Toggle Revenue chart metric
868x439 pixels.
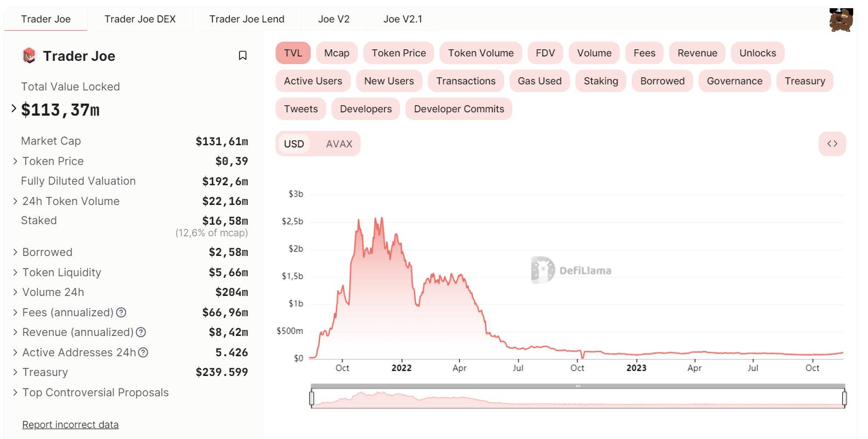click(x=697, y=53)
